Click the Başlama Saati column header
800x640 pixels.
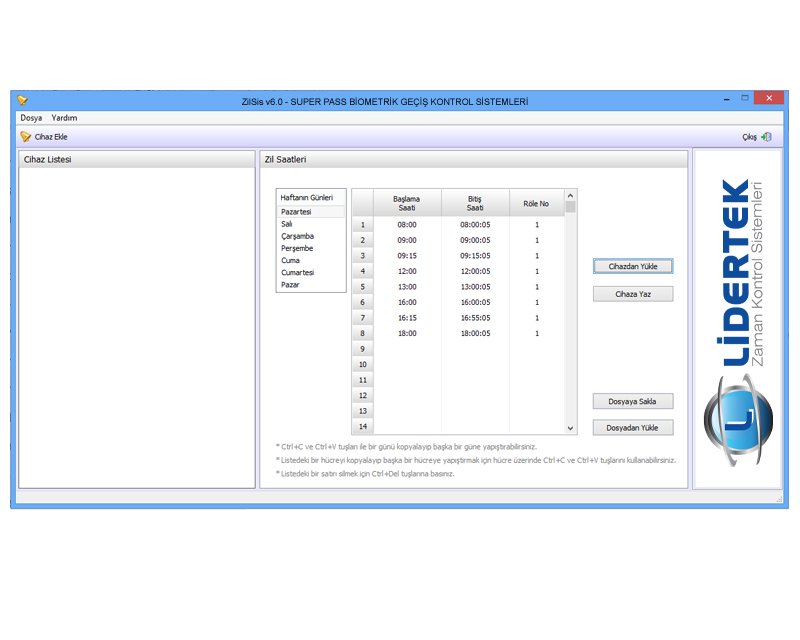[x=406, y=203]
